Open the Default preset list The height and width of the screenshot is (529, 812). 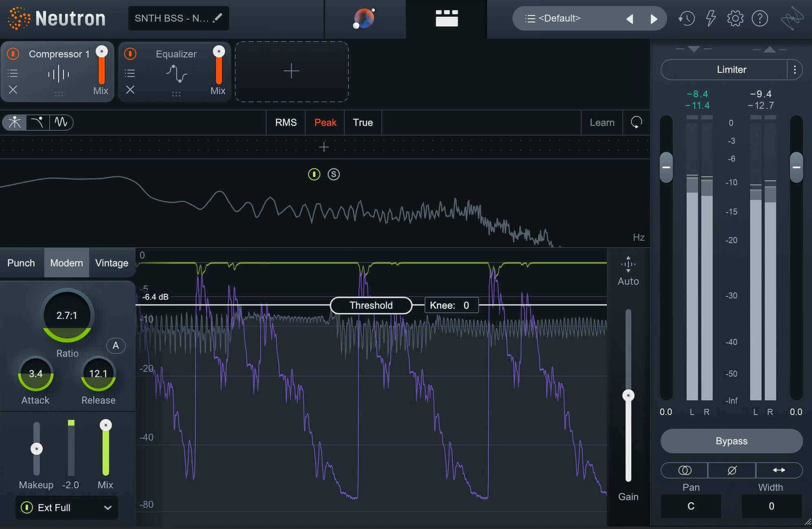pos(553,18)
